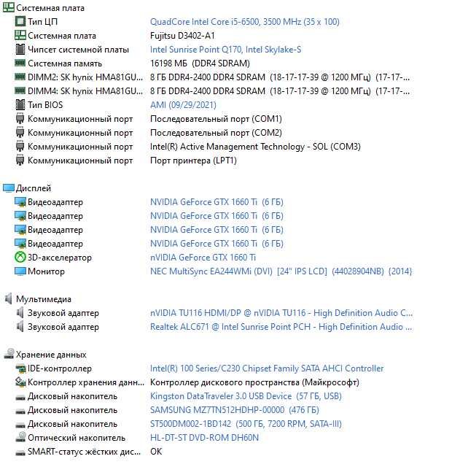Viewport: 476px width, 467px height.
Task: Select the Порт принтера (LPT1) value
Action: (x=193, y=161)
